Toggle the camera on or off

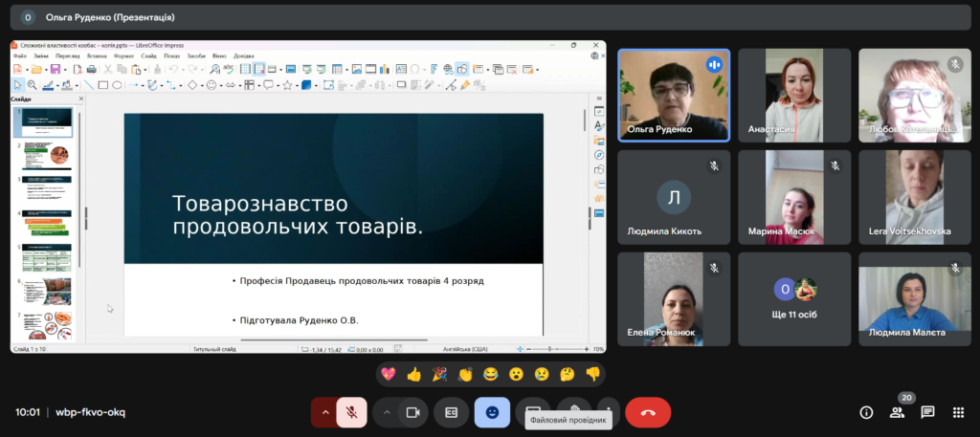413,412
